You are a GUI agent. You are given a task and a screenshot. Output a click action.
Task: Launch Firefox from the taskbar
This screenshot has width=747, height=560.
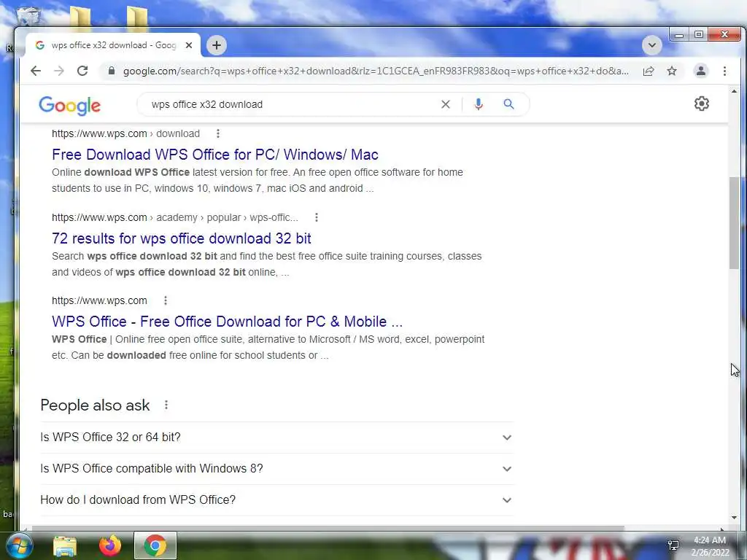109,545
